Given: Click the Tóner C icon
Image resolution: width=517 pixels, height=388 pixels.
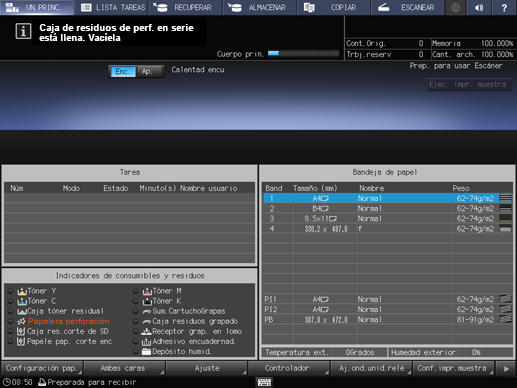Looking at the screenshot, I should click(22, 301).
